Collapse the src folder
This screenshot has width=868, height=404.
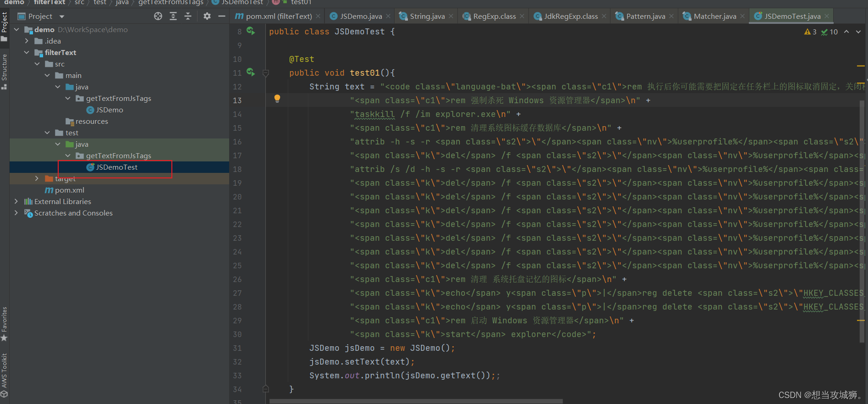pyautogui.click(x=37, y=64)
